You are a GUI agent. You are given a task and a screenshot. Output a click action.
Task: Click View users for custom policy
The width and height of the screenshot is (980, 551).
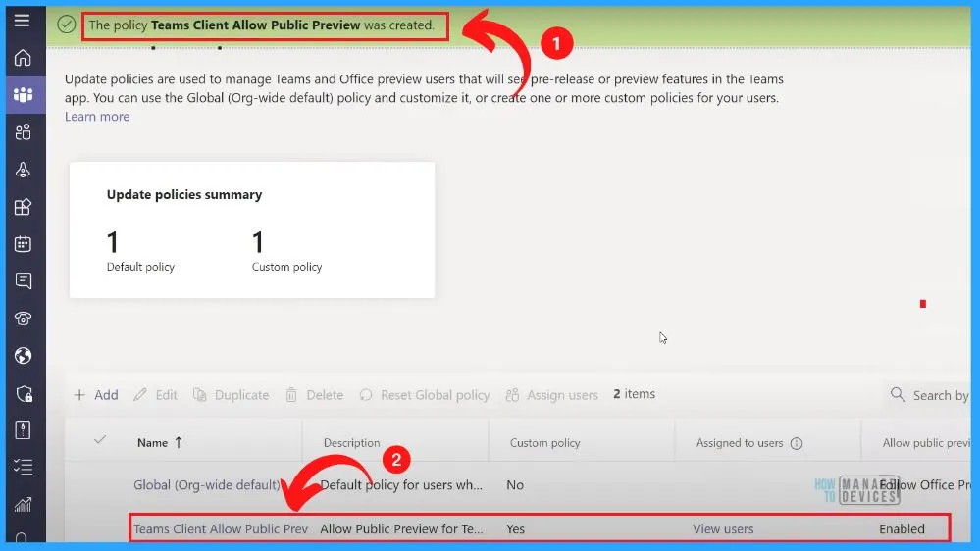tap(723, 528)
